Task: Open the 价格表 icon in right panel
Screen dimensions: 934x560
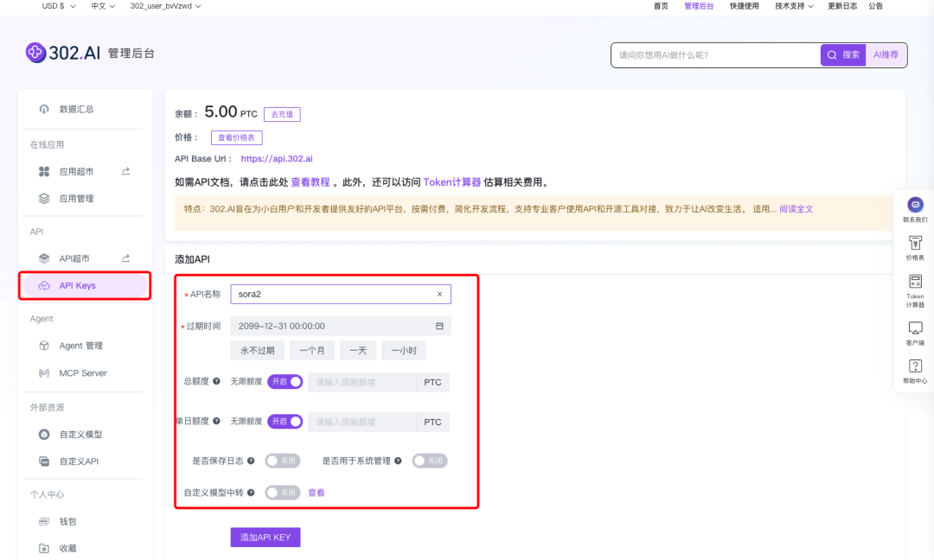Action: pos(915,243)
